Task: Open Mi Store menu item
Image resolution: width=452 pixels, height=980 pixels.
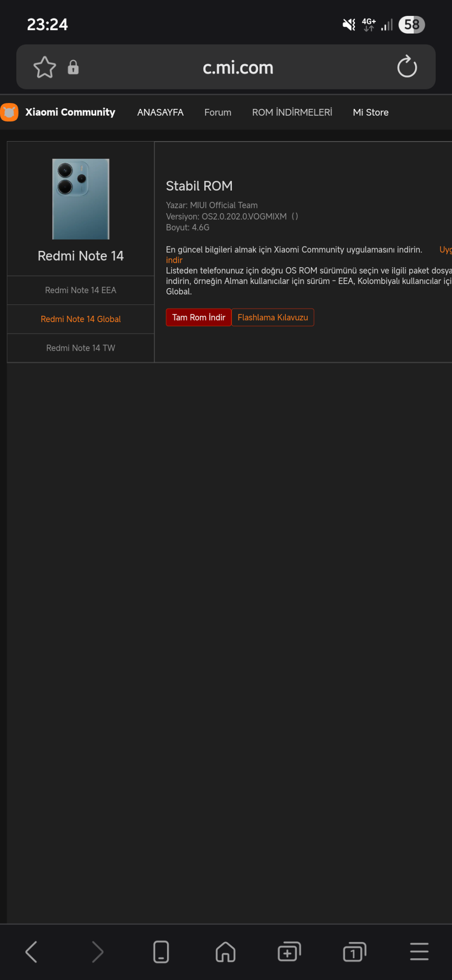Action: [371, 112]
